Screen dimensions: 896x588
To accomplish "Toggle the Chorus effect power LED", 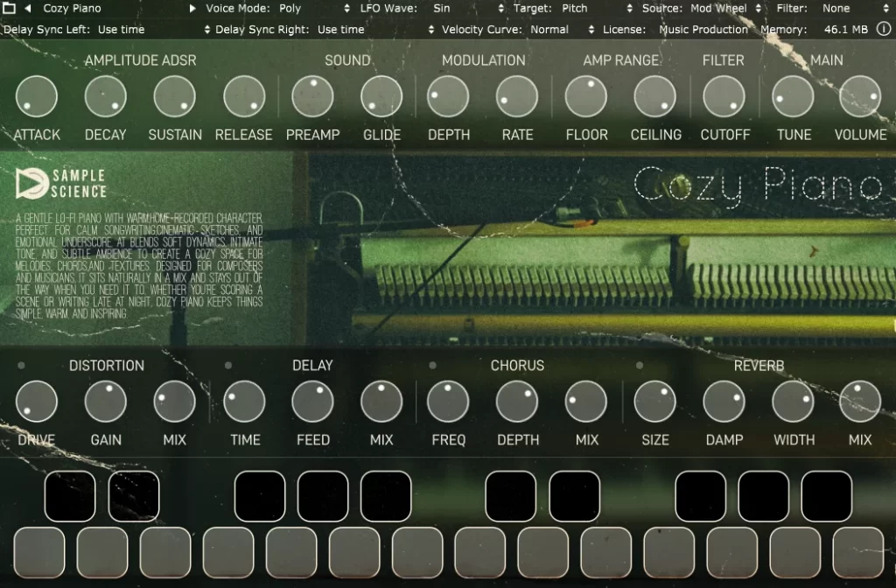I will tap(432, 365).
